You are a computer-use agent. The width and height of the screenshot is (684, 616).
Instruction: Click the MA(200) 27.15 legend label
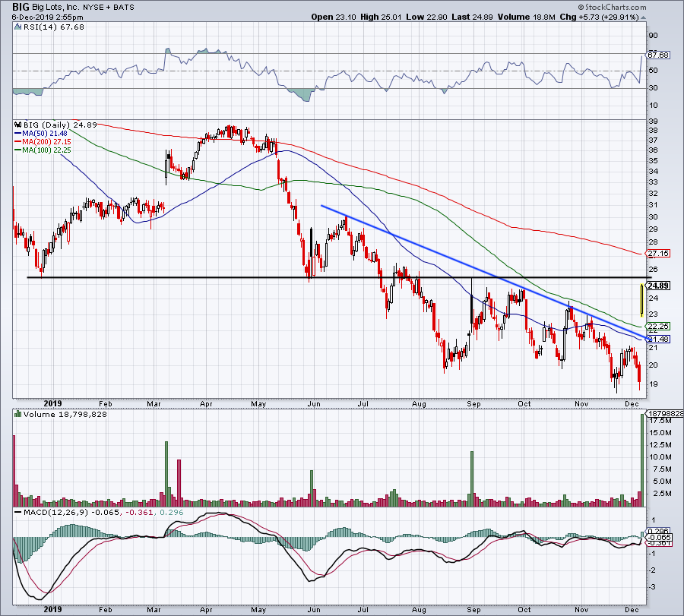[46, 142]
